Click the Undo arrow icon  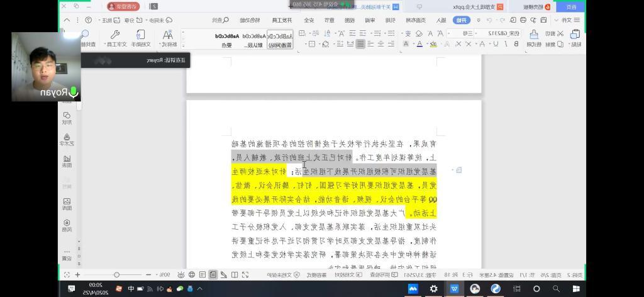pyautogui.click(x=502, y=20)
